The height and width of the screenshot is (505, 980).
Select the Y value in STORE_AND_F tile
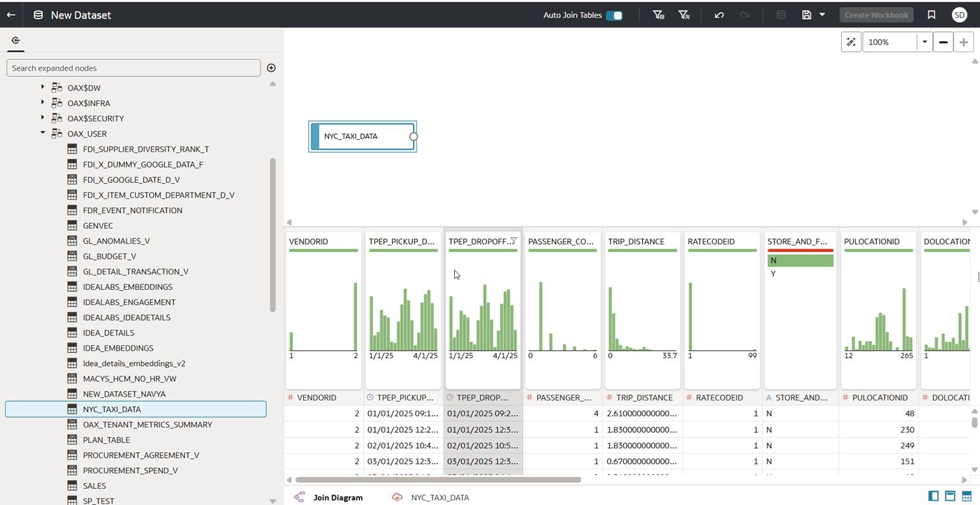(x=800, y=274)
